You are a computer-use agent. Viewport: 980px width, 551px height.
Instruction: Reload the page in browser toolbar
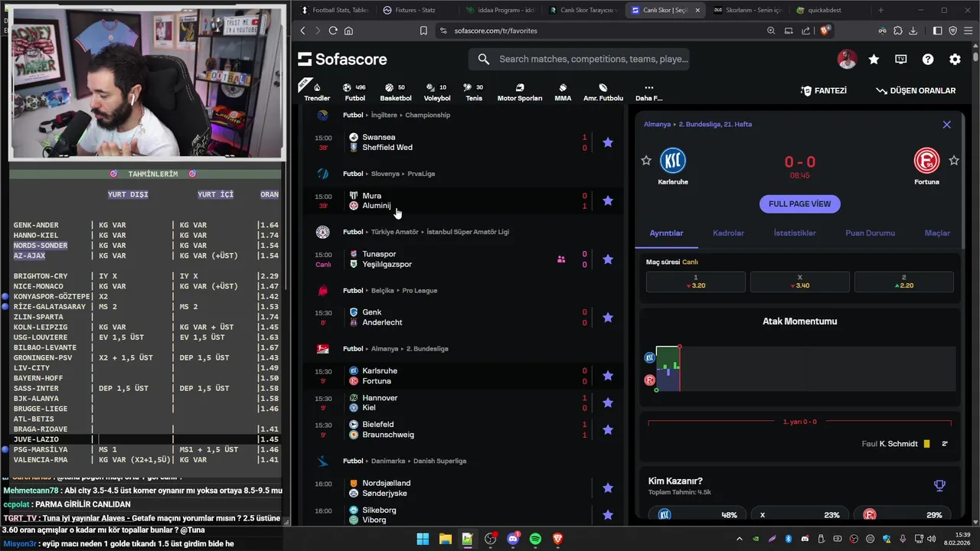click(x=333, y=31)
